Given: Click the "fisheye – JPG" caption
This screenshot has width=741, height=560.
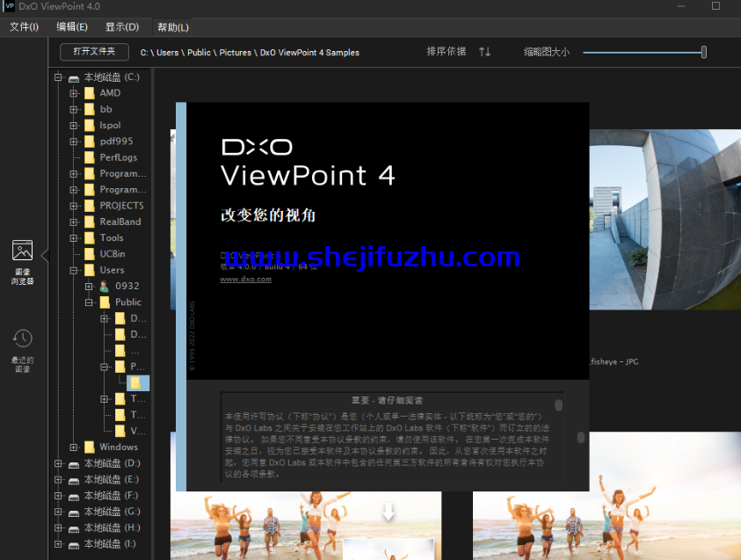Looking at the screenshot, I should pos(614,362).
